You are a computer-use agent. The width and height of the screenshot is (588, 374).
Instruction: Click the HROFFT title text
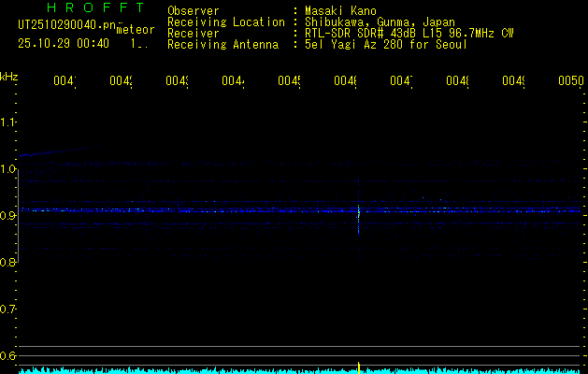(91, 8)
